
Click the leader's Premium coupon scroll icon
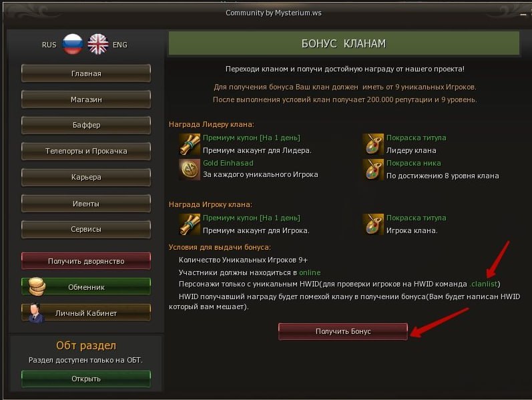190,144
